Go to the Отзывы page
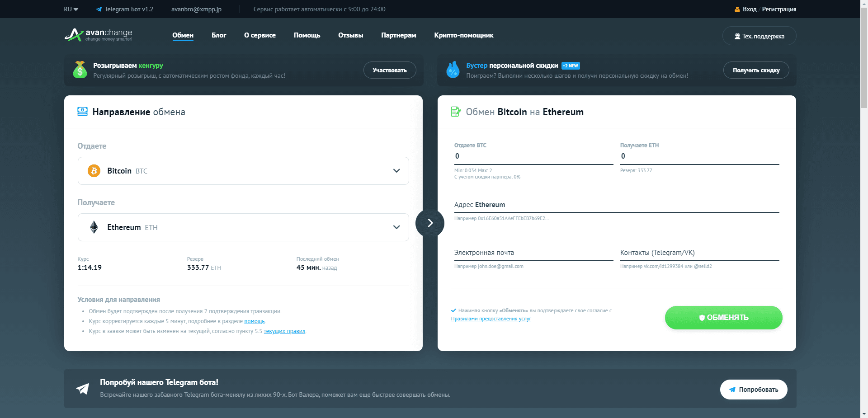The height and width of the screenshot is (418, 868). 350,35
